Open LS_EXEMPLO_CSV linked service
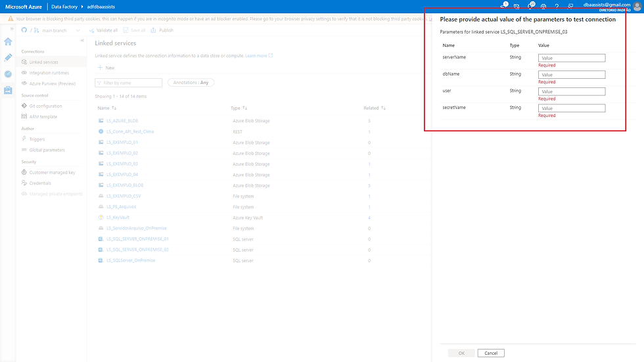The image size is (644, 362). coord(124,196)
